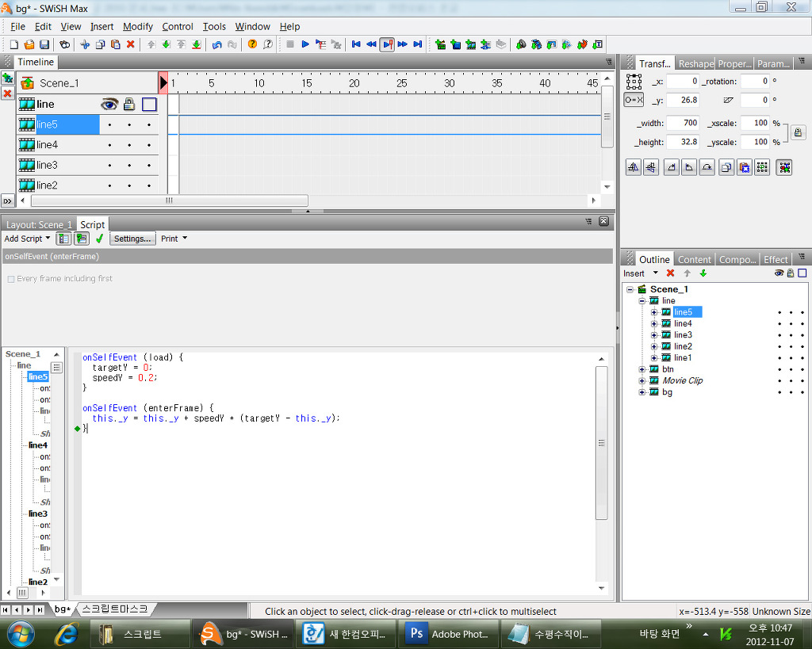
Task: Step forward one frame in playback toolbar
Action: (402, 44)
